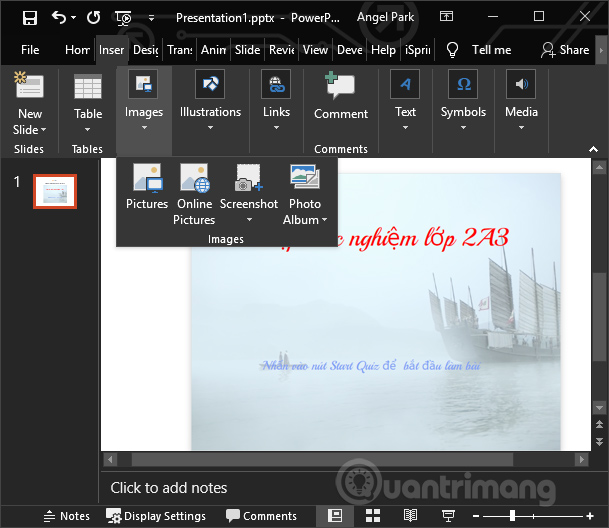Screen dimensions: 609x528
Task: Insert Online Pictures
Action: [194, 194]
